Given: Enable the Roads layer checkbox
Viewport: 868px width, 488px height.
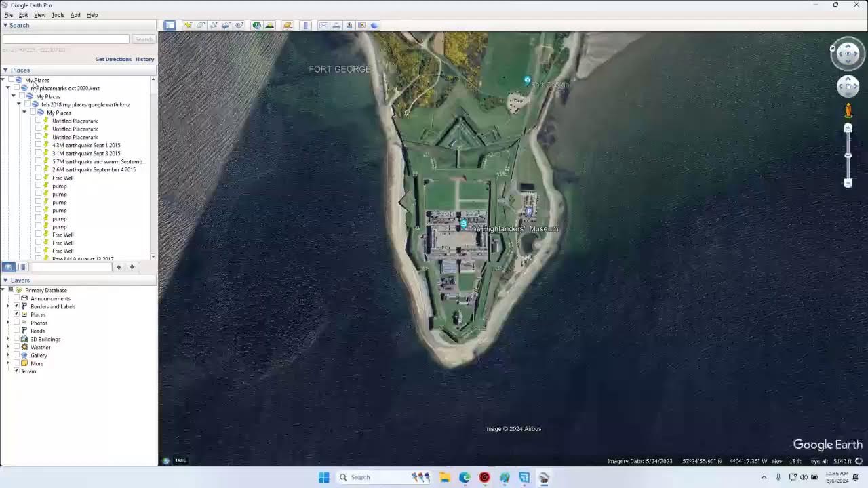Looking at the screenshot, I should point(16,331).
